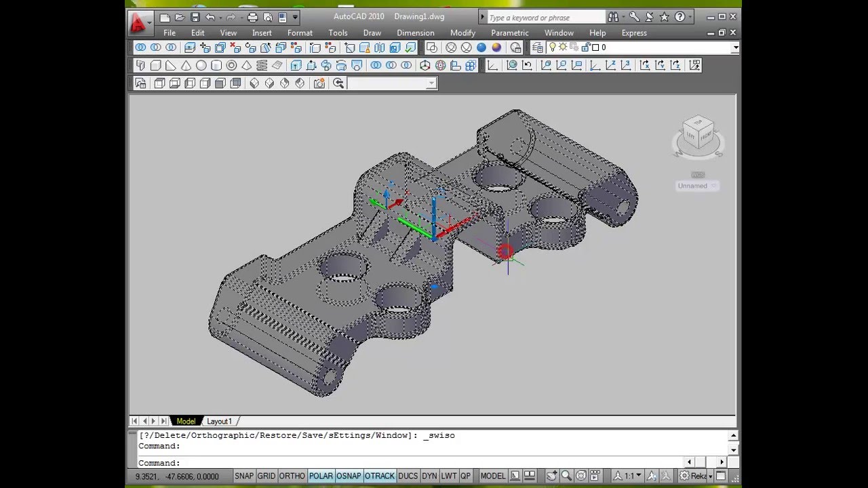
Task: Click the Open file folder icon
Action: (x=180, y=18)
